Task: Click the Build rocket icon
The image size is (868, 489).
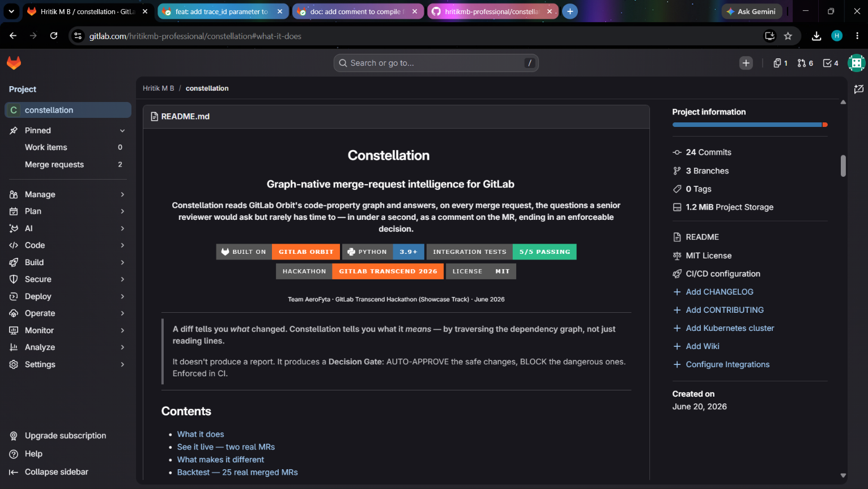Action: point(14,262)
